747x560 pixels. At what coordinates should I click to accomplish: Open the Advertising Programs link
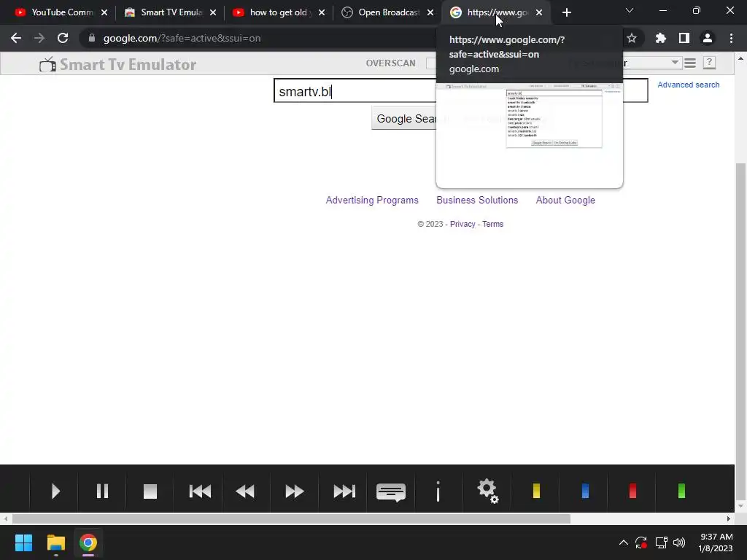click(372, 200)
